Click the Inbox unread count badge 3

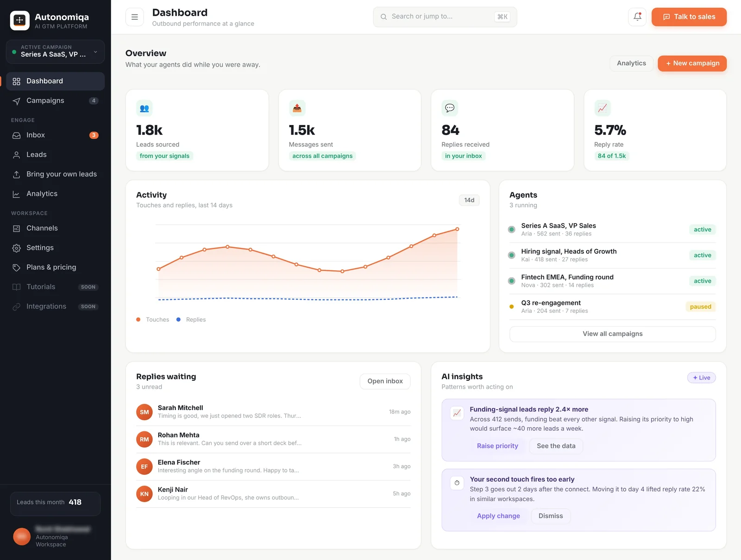point(94,136)
